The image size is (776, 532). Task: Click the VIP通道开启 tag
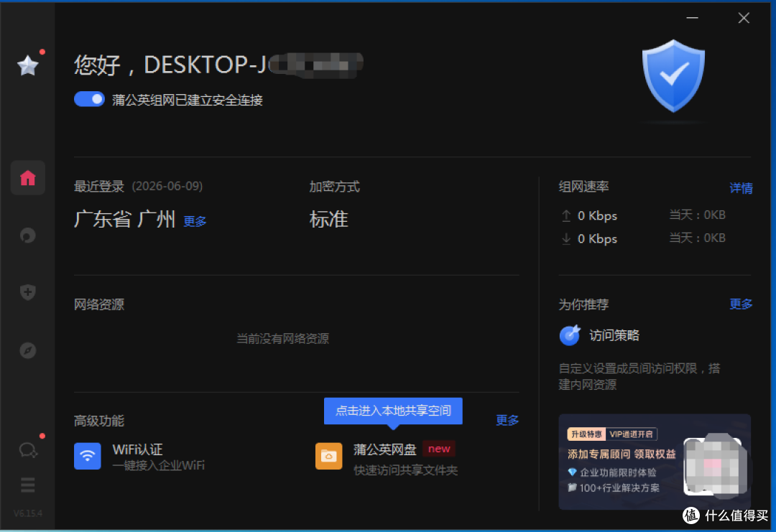pyautogui.click(x=631, y=434)
